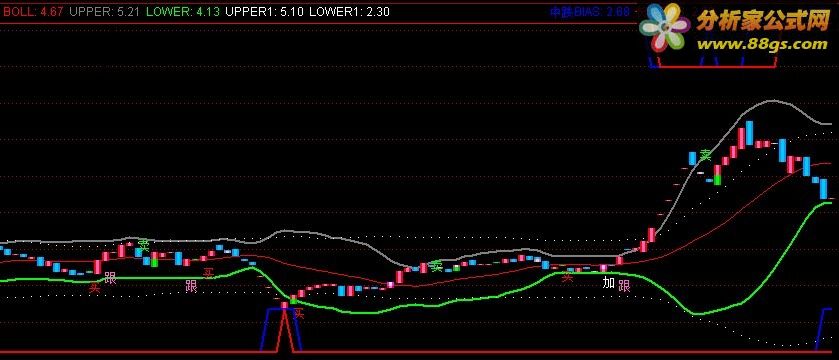Select the blue 中跌BIAS value label
Image resolution: width=839 pixels, height=360 pixels.
tap(590, 12)
